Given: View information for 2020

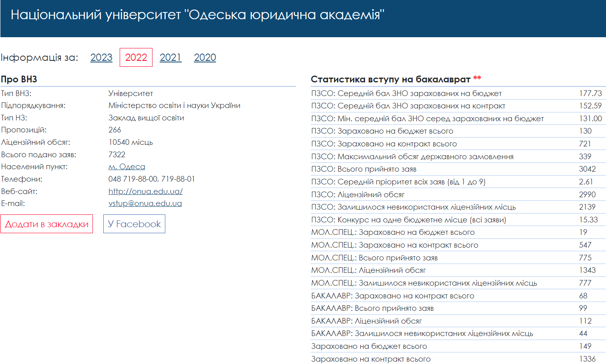Looking at the screenshot, I should click(205, 58).
